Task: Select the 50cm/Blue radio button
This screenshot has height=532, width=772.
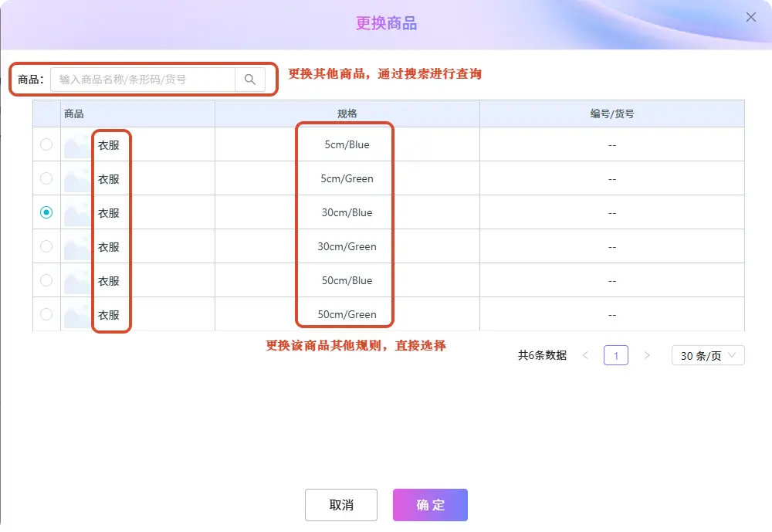Action: pyautogui.click(x=46, y=280)
